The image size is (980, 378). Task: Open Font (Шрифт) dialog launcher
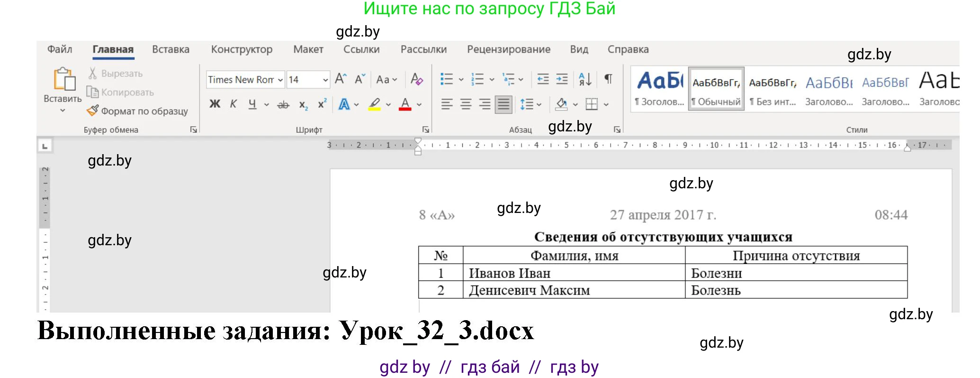click(425, 129)
